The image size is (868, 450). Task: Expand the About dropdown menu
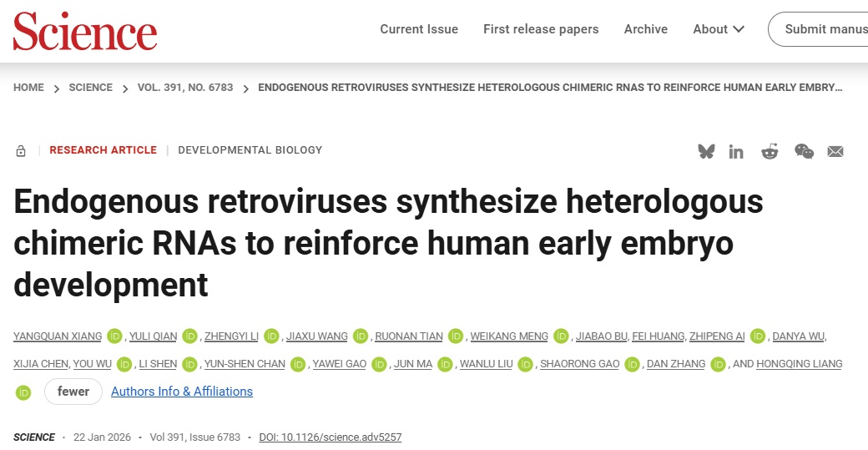[719, 29]
